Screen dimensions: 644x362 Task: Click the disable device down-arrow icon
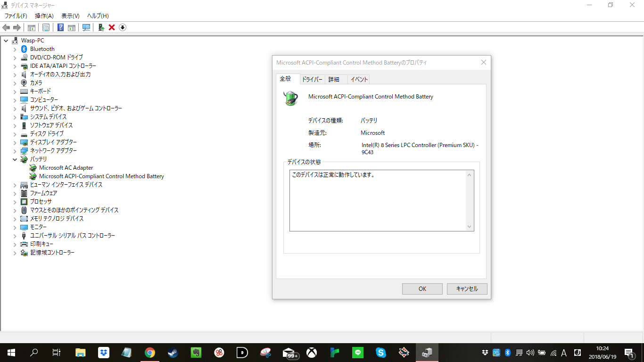pos(123,27)
